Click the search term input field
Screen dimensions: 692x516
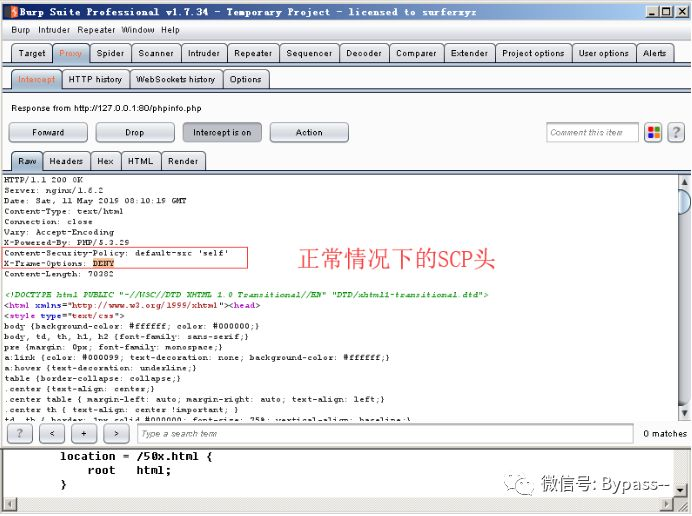click(x=385, y=433)
